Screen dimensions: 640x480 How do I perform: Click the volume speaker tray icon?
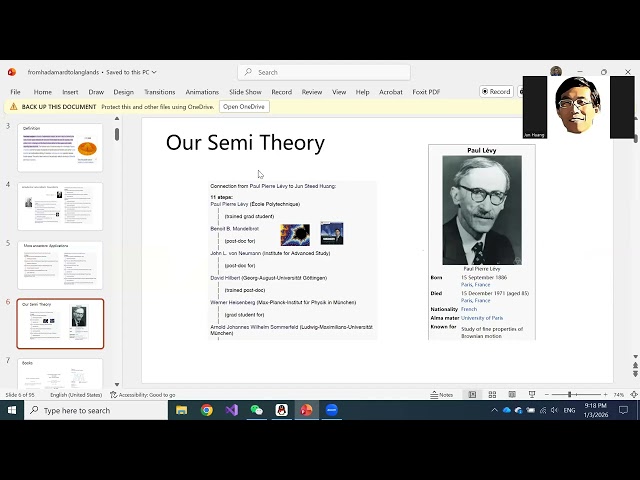554,410
